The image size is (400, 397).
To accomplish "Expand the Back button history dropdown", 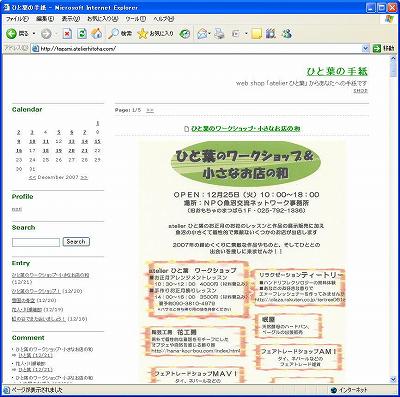I will (34, 34).
